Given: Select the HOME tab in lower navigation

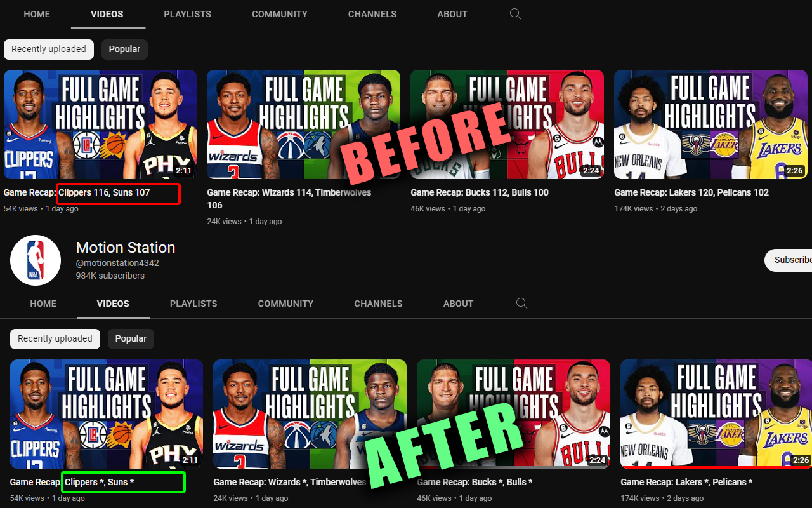Looking at the screenshot, I should point(43,304).
